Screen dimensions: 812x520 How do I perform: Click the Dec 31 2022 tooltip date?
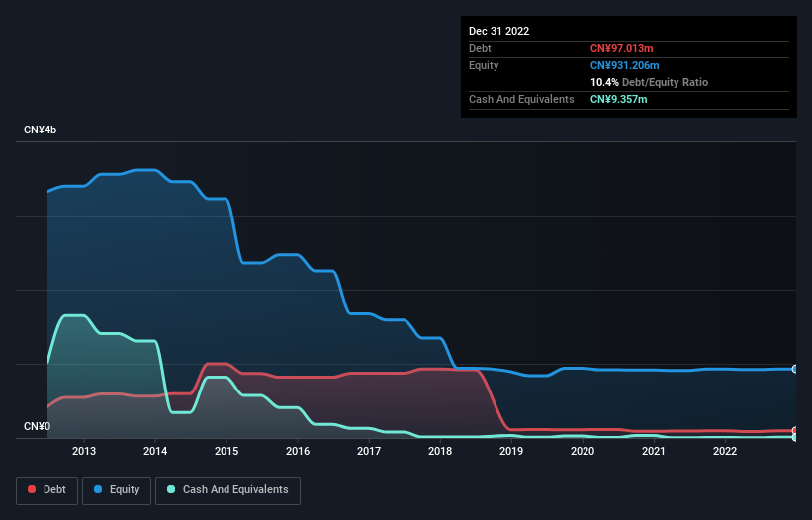[498, 31]
